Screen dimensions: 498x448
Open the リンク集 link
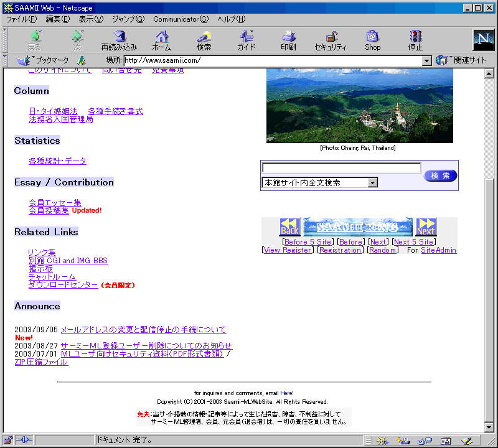pos(42,253)
